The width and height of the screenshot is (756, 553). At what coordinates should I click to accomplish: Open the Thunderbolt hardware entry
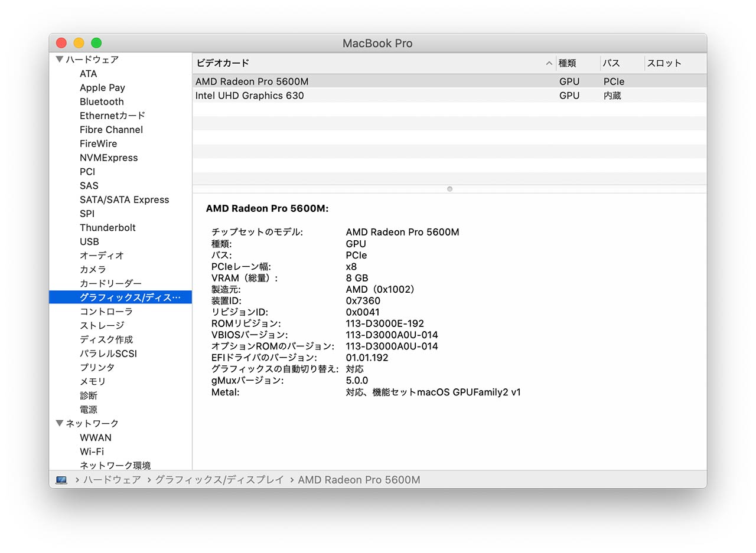click(107, 228)
